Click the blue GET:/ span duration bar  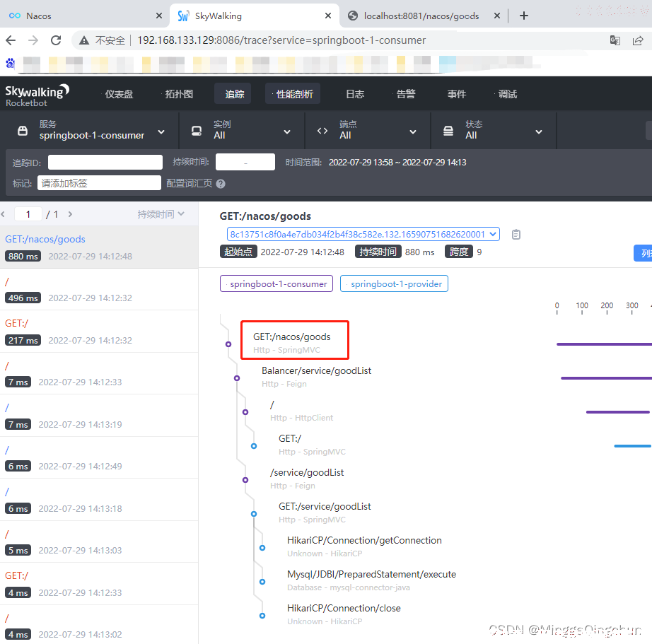[x=632, y=446]
